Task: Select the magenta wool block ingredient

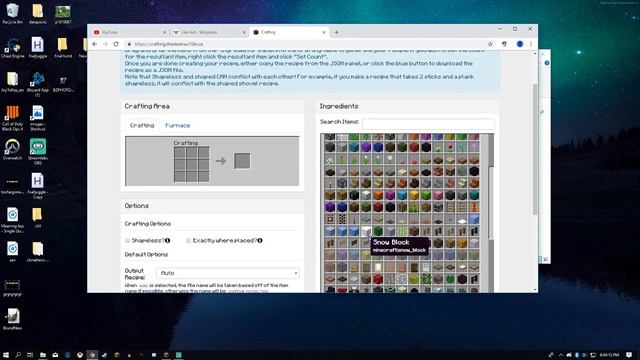Action: (390, 195)
